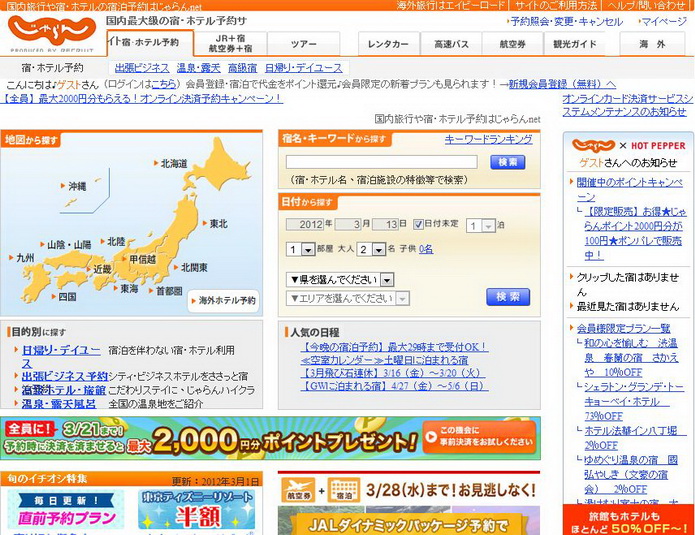This screenshot has height=535, width=695.
Task: Select 北関東 region on the map
Action: point(194,268)
